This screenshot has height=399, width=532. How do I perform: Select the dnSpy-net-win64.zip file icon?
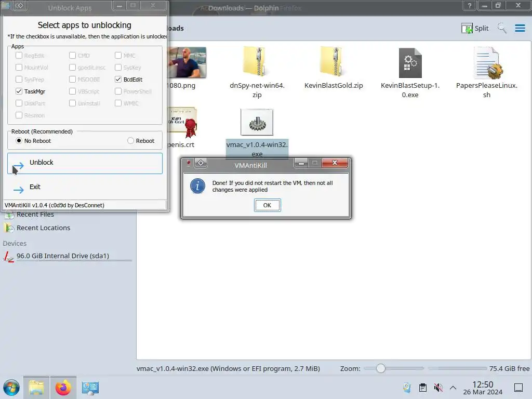coord(257,62)
